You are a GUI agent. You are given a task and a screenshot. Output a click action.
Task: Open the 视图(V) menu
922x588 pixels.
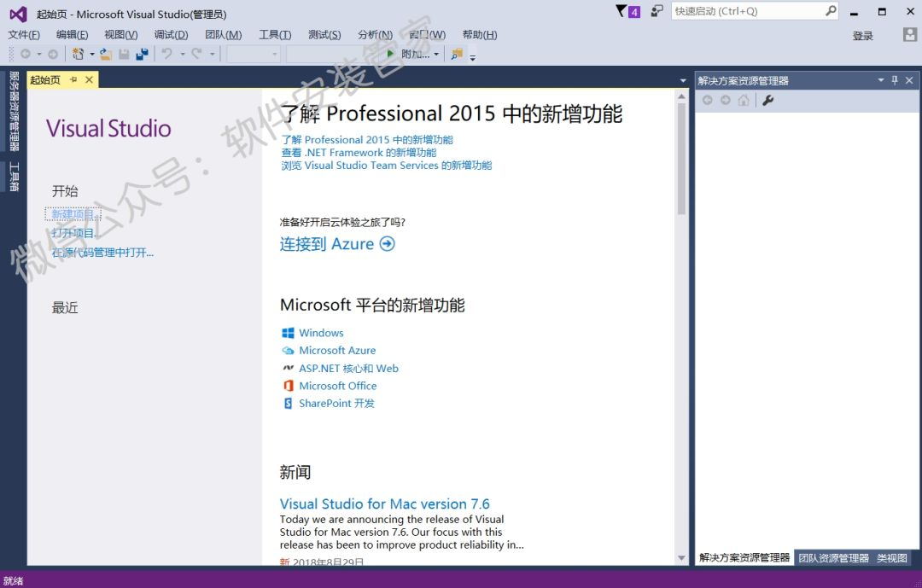coord(121,35)
